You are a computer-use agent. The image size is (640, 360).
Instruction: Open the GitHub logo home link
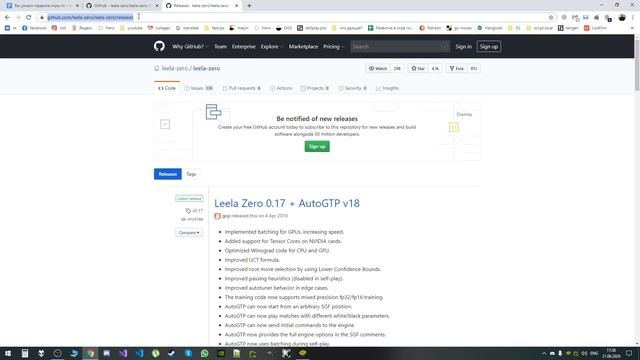[159, 46]
